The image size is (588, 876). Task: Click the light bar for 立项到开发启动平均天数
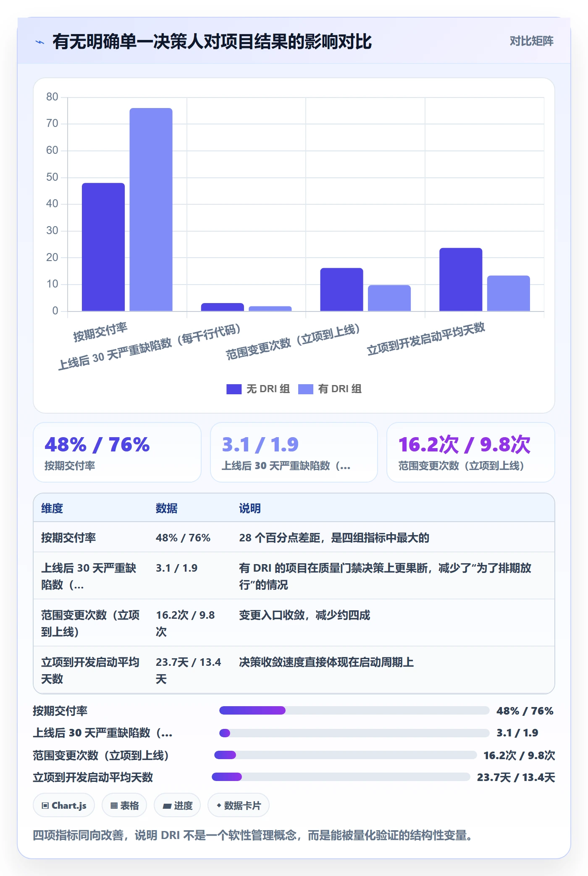tap(509, 293)
